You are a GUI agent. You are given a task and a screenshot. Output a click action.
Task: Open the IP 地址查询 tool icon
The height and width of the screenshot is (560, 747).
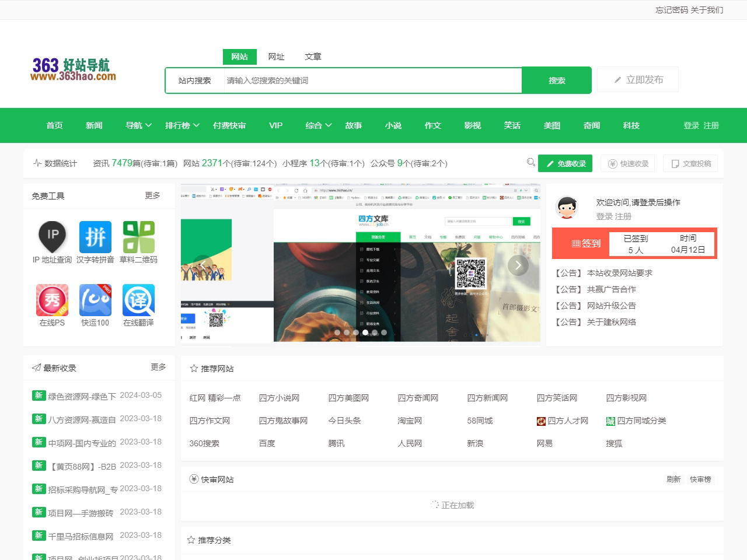point(51,237)
